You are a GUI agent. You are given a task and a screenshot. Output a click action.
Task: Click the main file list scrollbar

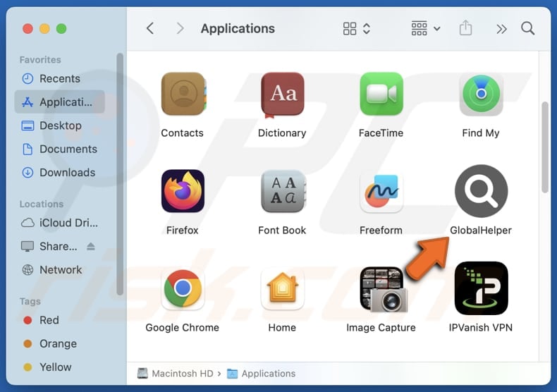[545, 147]
